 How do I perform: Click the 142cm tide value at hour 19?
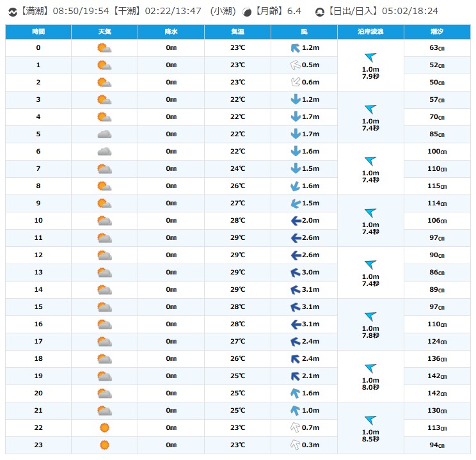(437, 376)
